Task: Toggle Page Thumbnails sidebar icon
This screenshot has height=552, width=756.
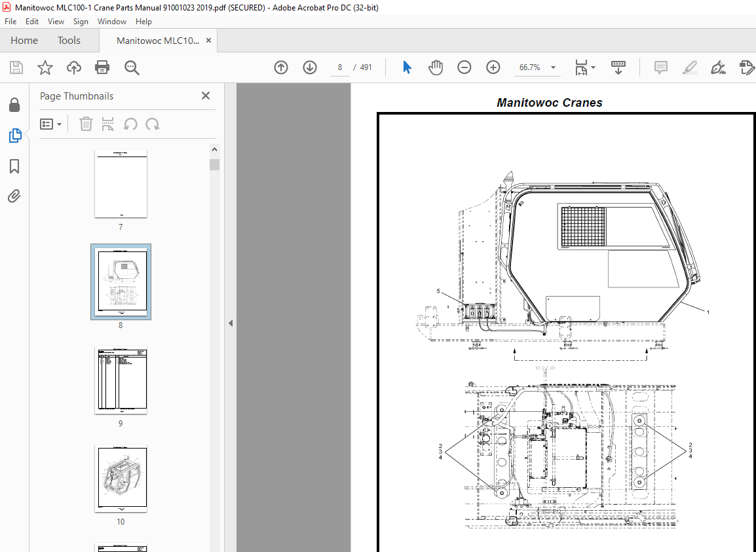Action: pyautogui.click(x=15, y=136)
